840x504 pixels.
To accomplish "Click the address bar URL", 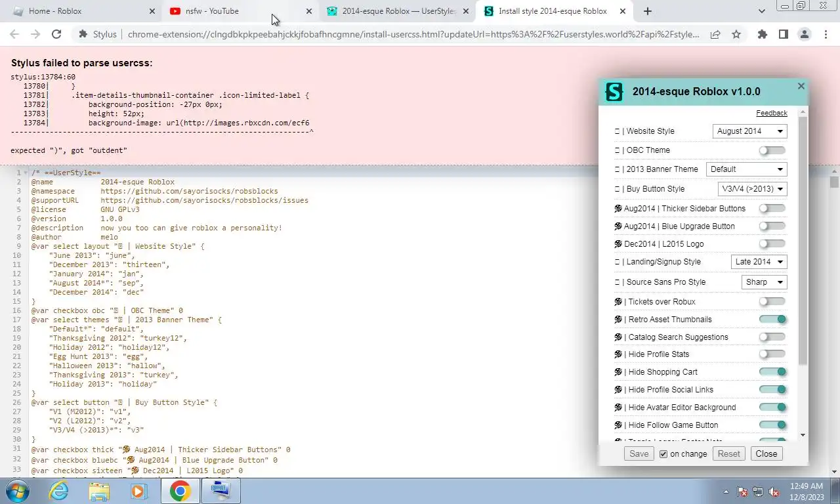I will tap(413, 35).
